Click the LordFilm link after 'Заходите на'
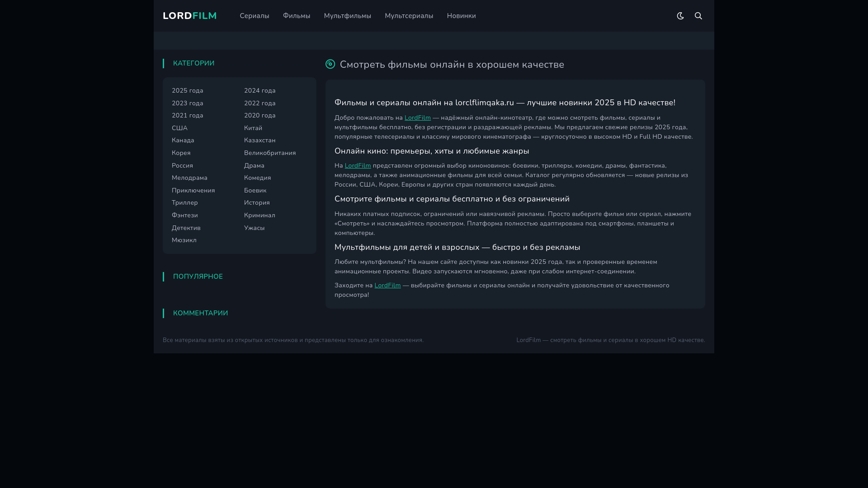Screen dimensions: 868x488 tap(387, 286)
